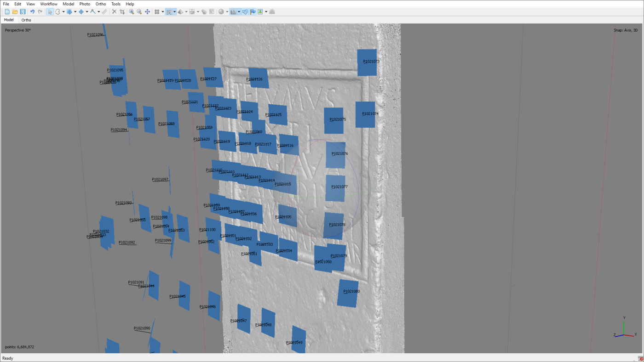The width and height of the screenshot is (644, 362).
Task: Select camera P1021126 in the viewport
Action: pos(259,78)
